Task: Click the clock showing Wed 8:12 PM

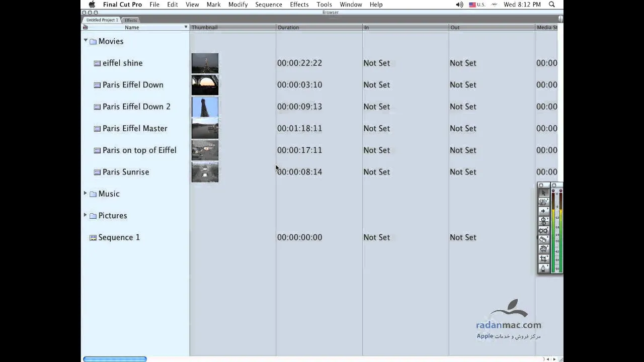Action: pyautogui.click(x=522, y=5)
